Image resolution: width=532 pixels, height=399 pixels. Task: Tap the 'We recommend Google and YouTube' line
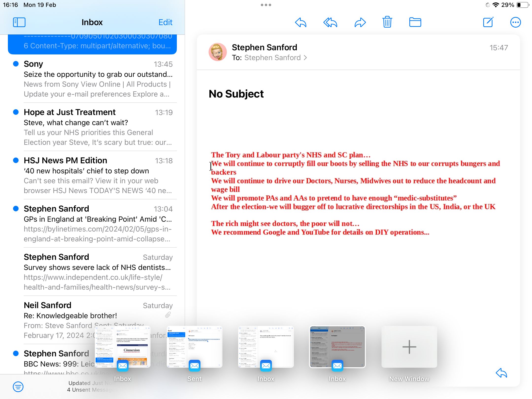pyautogui.click(x=320, y=232)
